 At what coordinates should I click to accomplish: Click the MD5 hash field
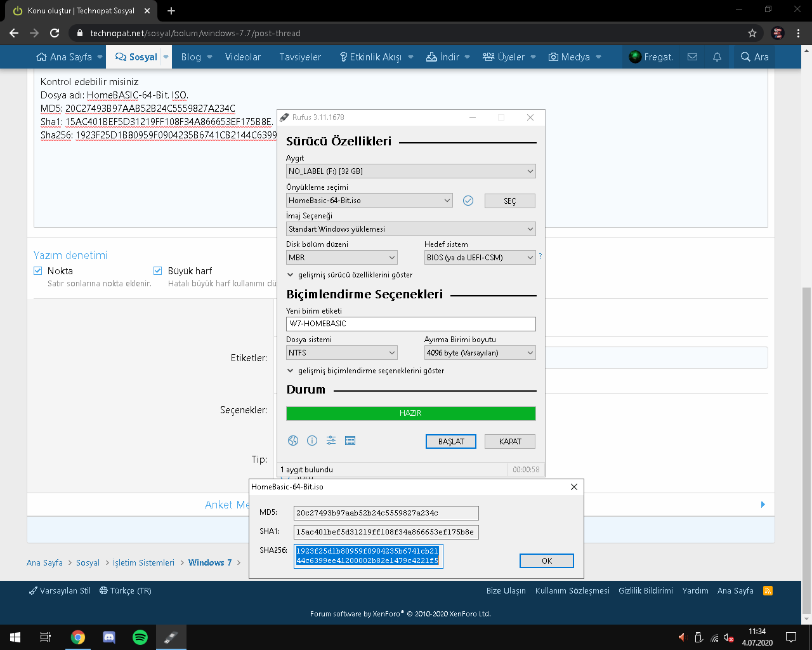[386, 513]
